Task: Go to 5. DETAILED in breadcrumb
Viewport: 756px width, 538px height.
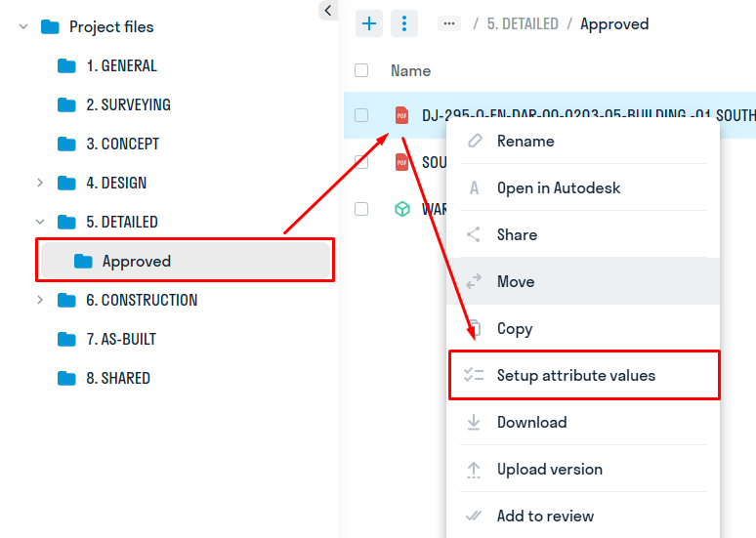Action: 523,23
